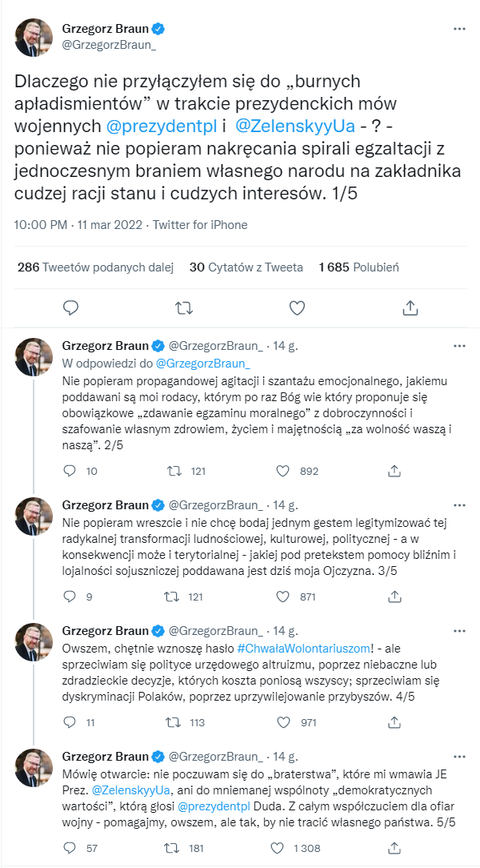The image size is (480, 868).
Task: Like the main 1/5 tweet
Action: (x=297, y=307)
